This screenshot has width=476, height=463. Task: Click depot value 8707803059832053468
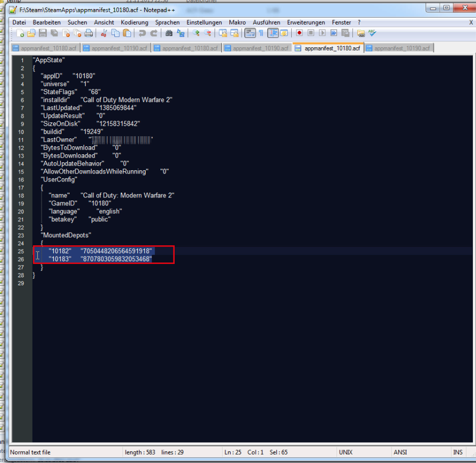pos(116,259)
